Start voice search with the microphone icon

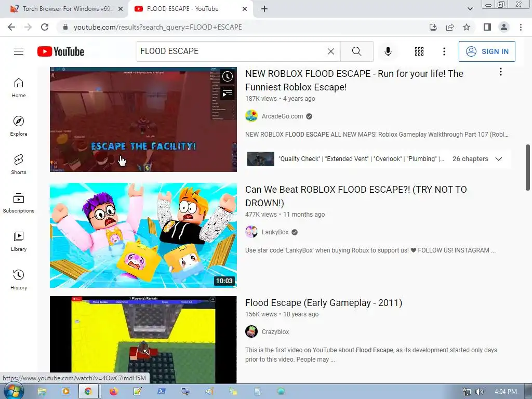[388, 51]
